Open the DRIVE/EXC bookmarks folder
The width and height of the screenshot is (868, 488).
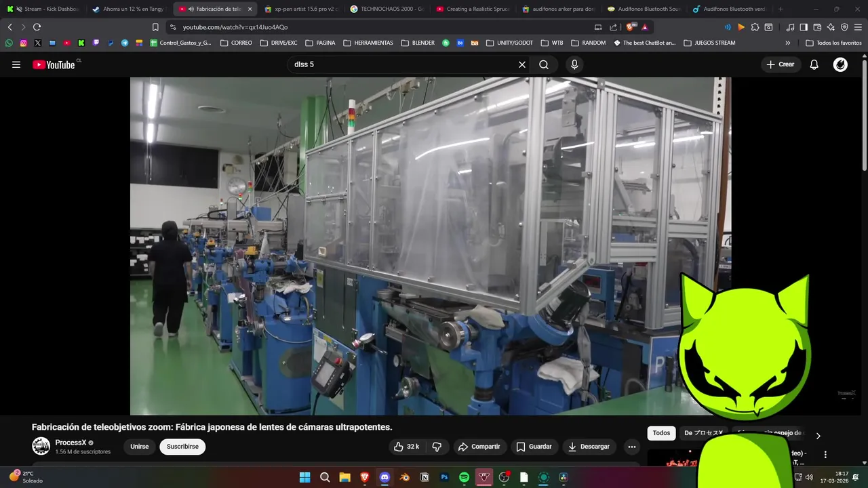[x=278, y=43]
